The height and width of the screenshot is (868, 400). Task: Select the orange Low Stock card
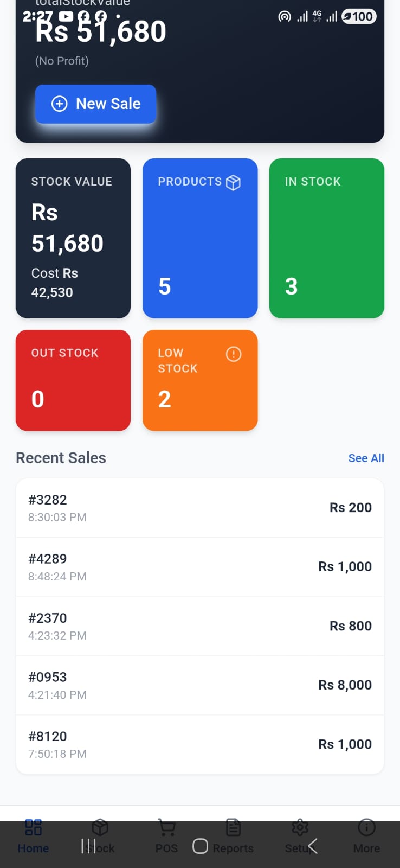pyautogui.click(x=200, y=380)
